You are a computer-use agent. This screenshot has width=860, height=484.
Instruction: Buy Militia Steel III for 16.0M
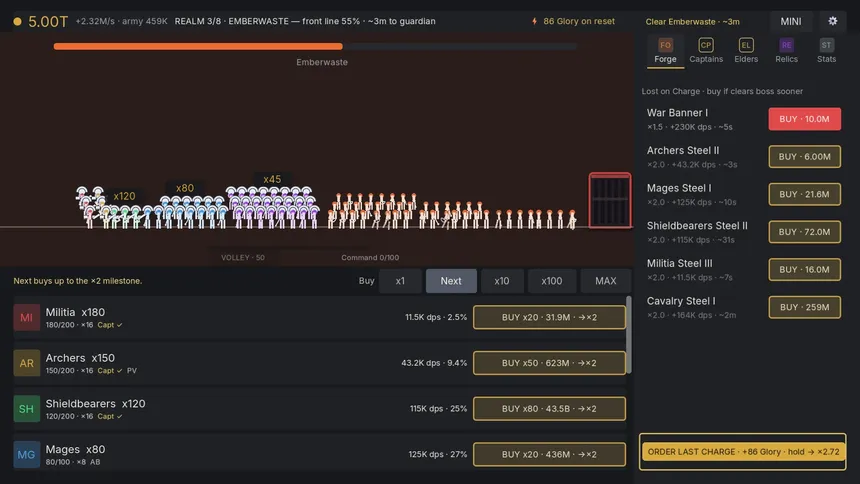804,269
